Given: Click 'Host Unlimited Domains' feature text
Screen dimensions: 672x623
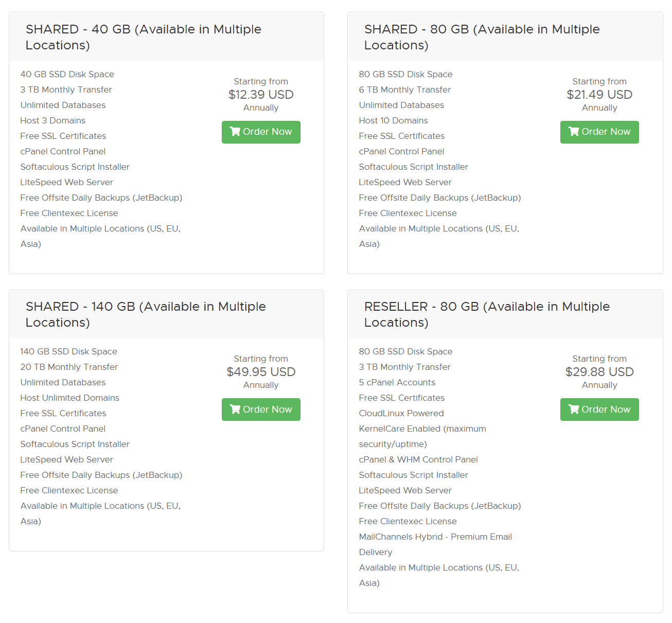Looking at the screenshot, I should [70, 398].
